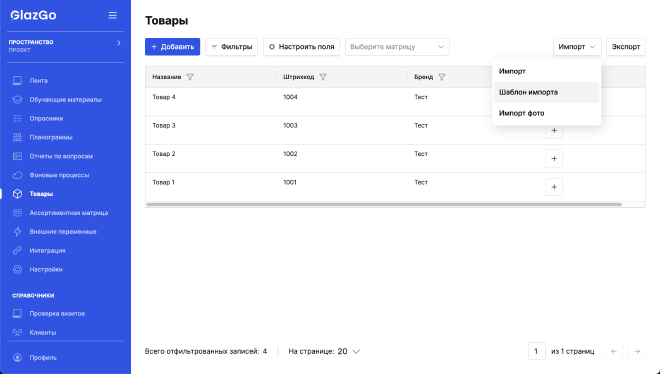The height and width of the screenshot is (374, 660).
Task: Click the Опросники checklist icon
Action: pyautogui.click(x=17, y=118)
